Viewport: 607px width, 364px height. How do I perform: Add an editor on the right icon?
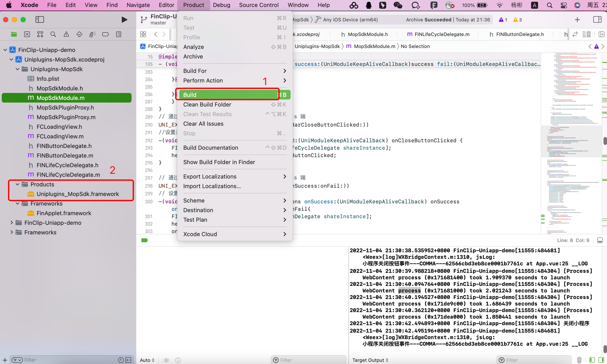(x=601, y=34)
